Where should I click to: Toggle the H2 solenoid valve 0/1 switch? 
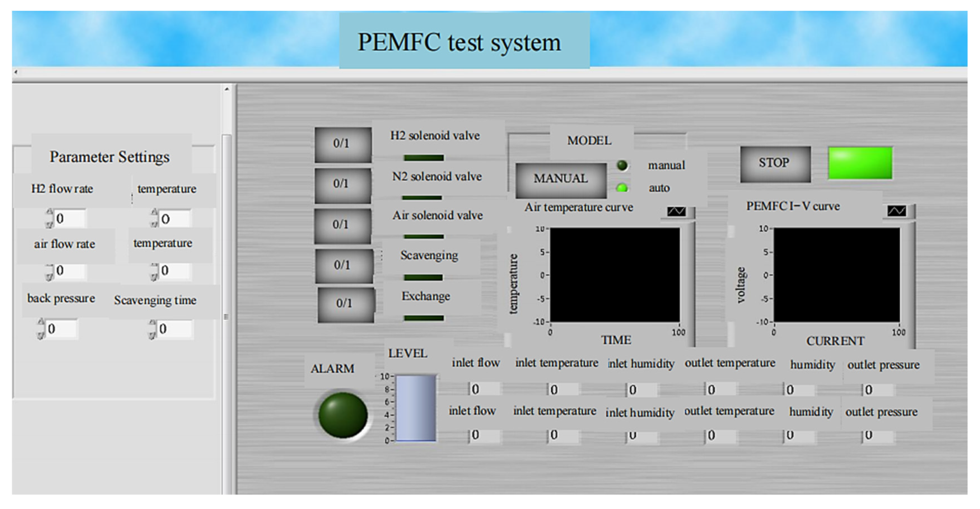click(x=342, y=144)
